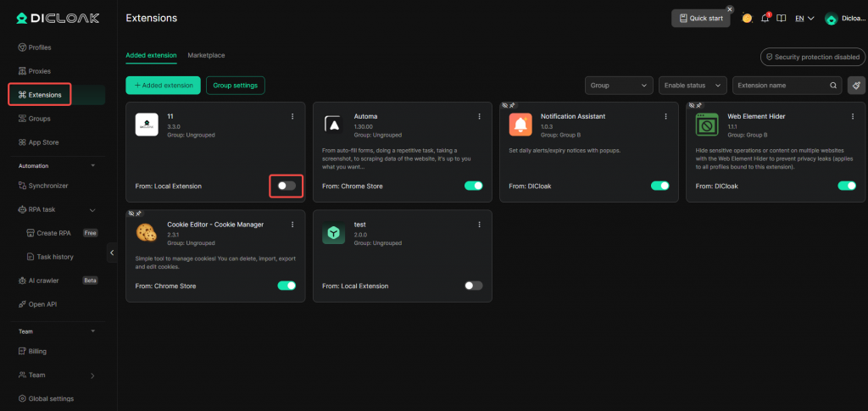
Task: Switch to the Marketplace tab
Action: (206, 55)
